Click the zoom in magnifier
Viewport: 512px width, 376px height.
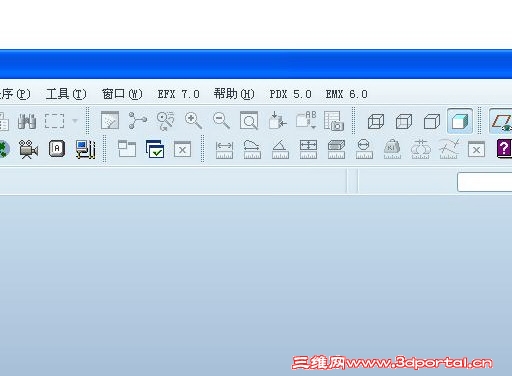193,121
